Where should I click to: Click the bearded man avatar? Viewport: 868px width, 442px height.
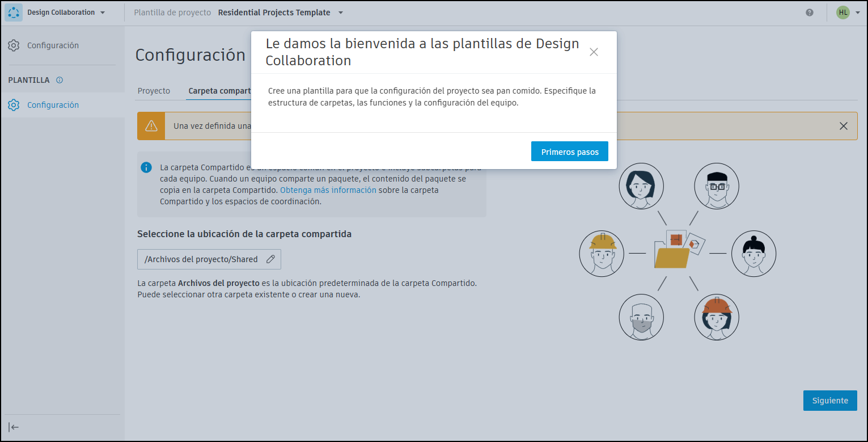point(641,317)
